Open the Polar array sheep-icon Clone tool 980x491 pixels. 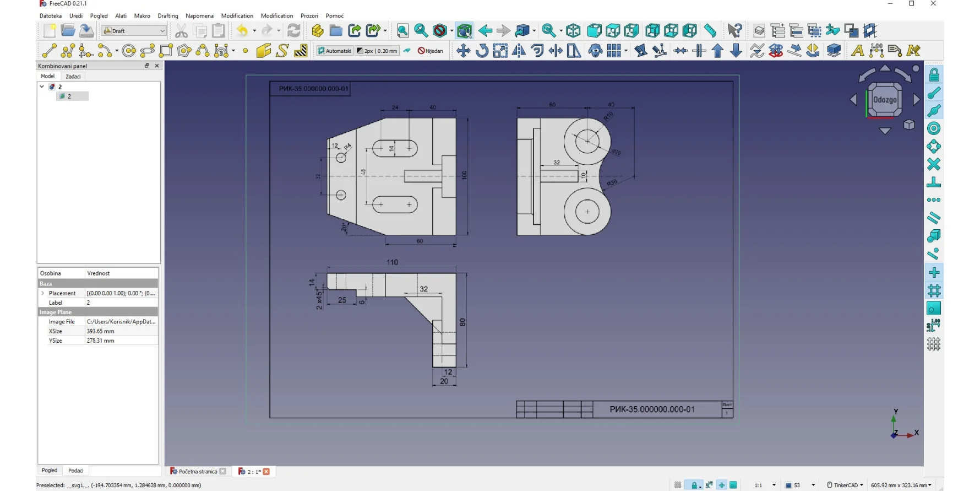pos(595,51)
